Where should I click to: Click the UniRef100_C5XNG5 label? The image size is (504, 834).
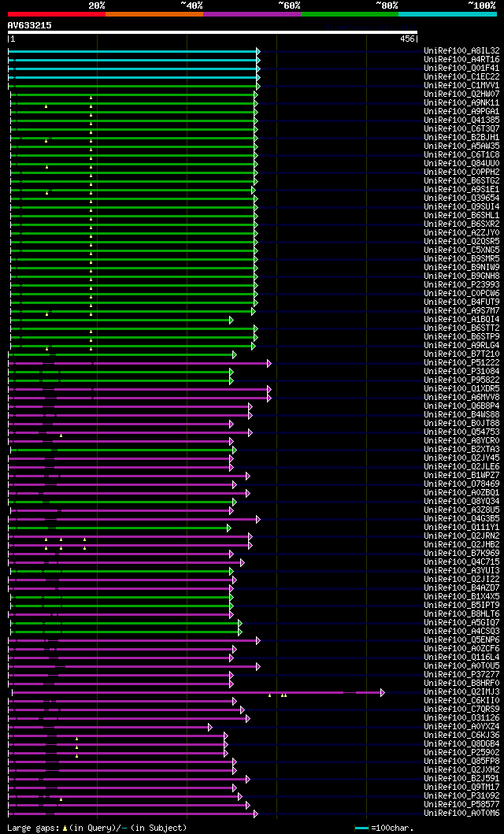(x=461, y=250)
